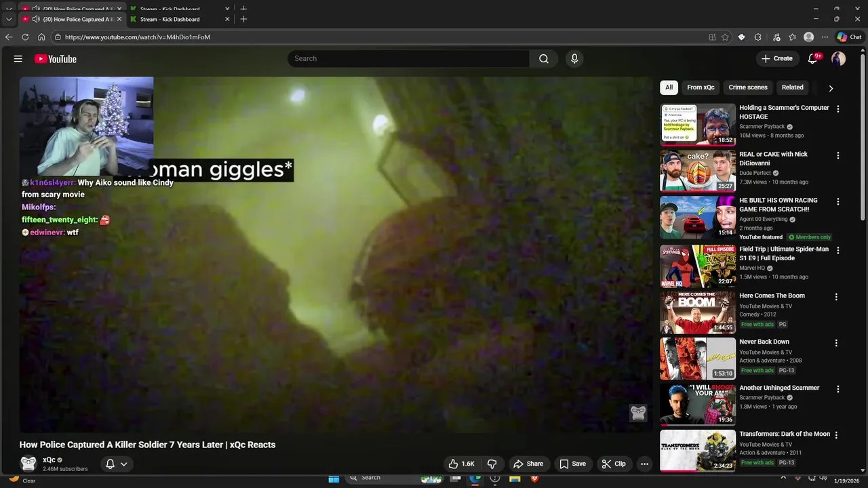Bookmark page with the star icon

tap(725, 37)
